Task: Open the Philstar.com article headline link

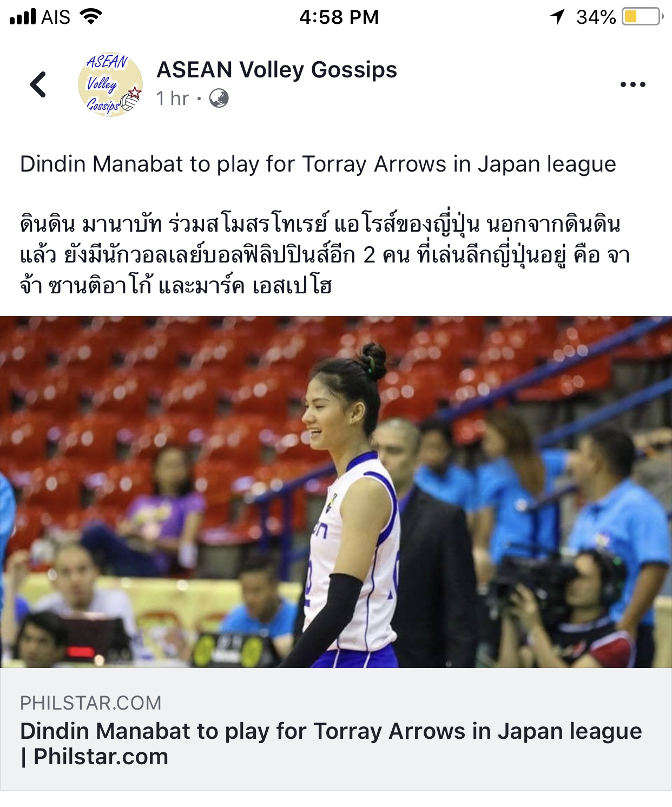Action: 331,744
